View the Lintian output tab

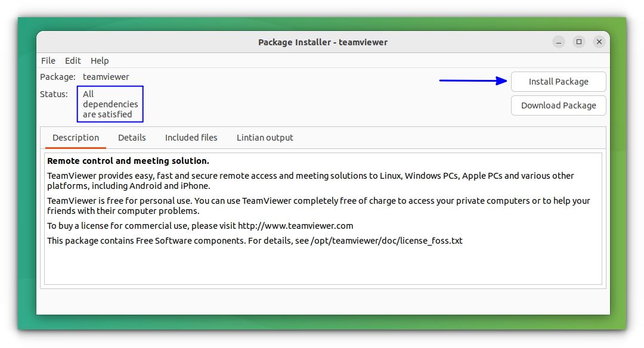[265, 137]
